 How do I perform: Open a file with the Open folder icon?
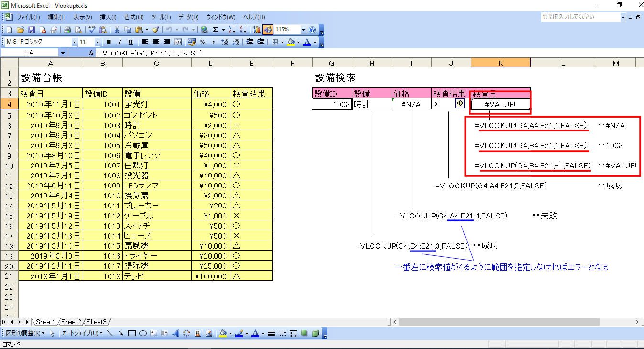tap(21, 30)
